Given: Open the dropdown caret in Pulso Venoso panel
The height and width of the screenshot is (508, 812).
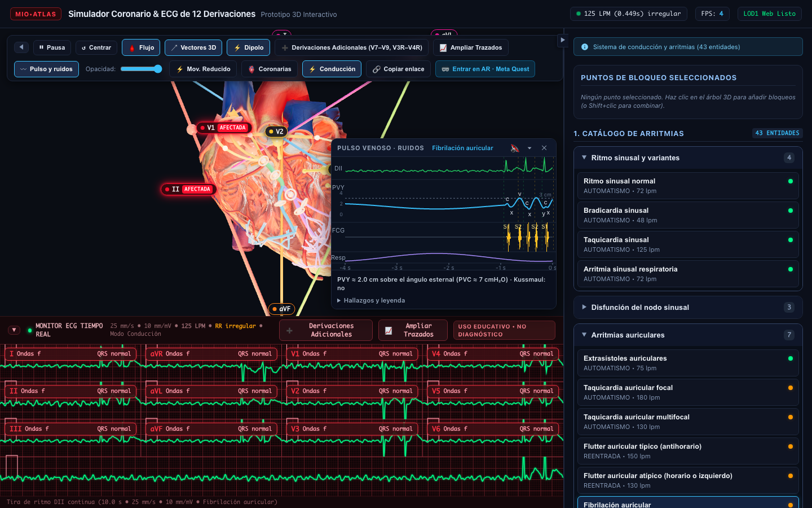Looking at the screenshot, I should (x=529, y=148).
